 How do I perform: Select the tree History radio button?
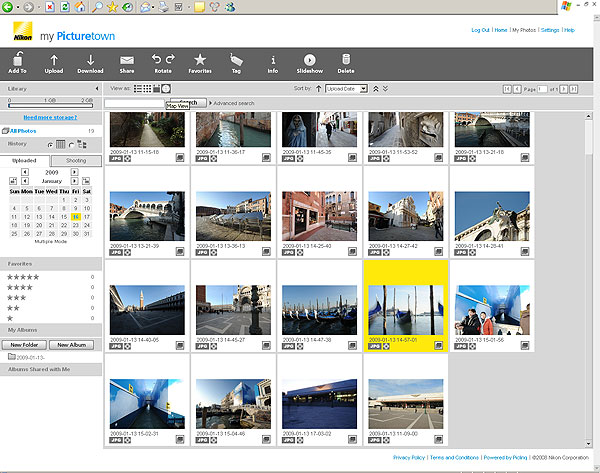point(72,145)
